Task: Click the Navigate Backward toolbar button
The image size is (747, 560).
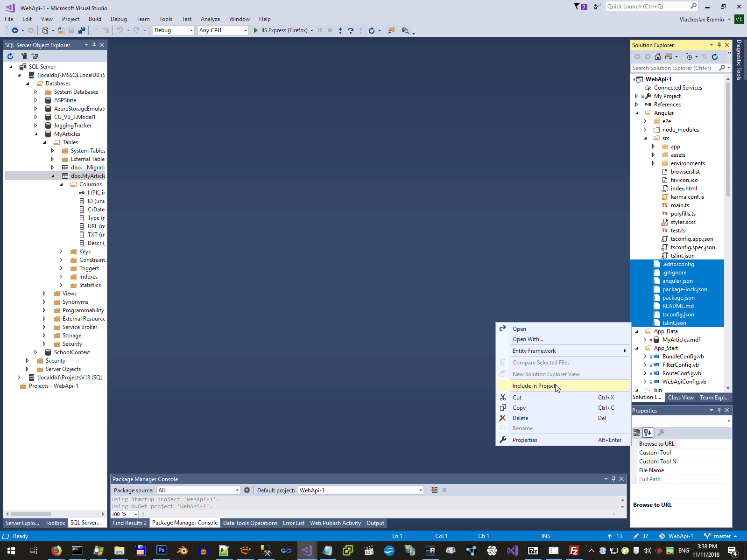Action: tap(15, 30)
